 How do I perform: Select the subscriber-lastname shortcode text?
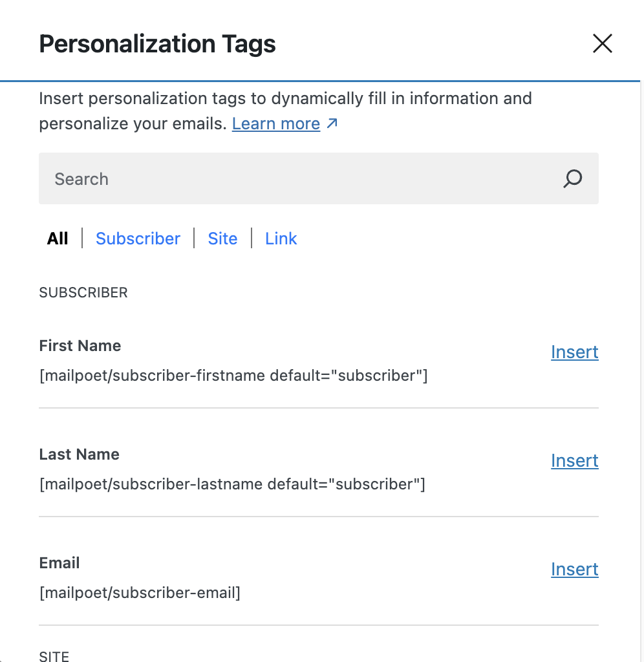click(x=231, y=484)
